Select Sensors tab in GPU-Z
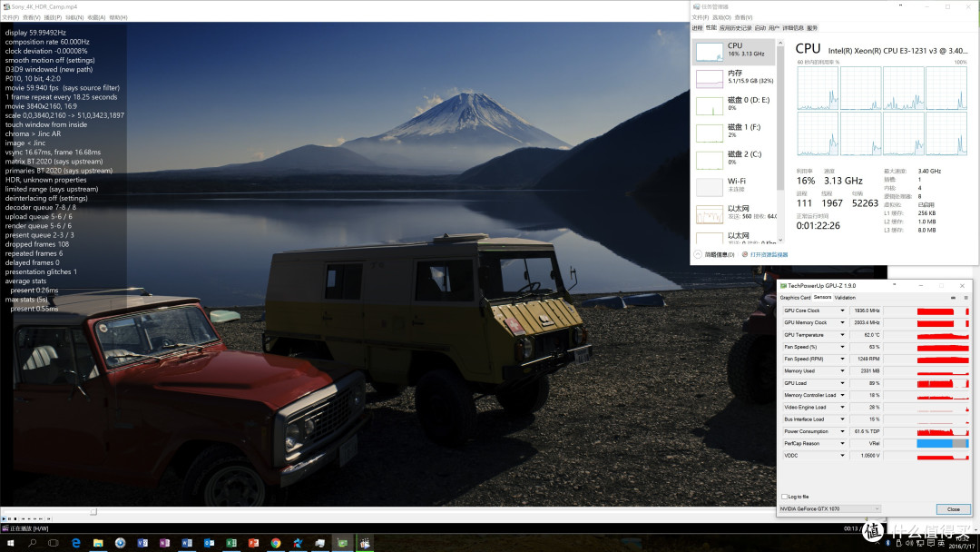Image resolution: width=980 pixels, height=552 pixels. [822, 297]
